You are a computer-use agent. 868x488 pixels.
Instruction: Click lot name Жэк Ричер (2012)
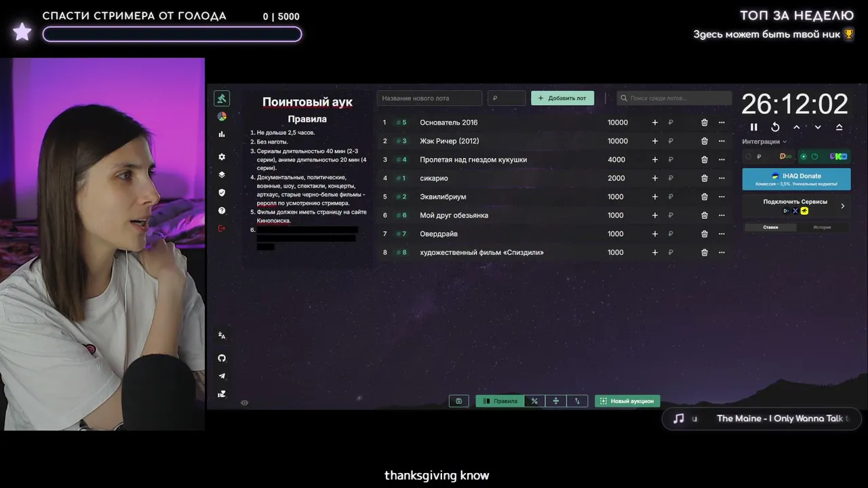click(x=450, y=141)
